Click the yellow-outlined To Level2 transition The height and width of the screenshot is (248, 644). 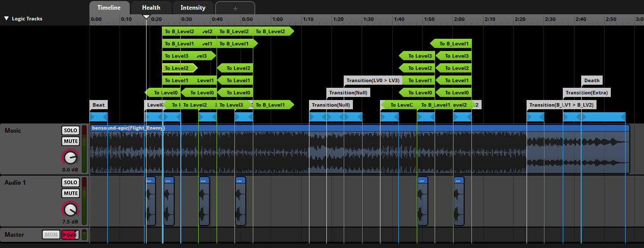pyautogui.click(x=177, y=68)
